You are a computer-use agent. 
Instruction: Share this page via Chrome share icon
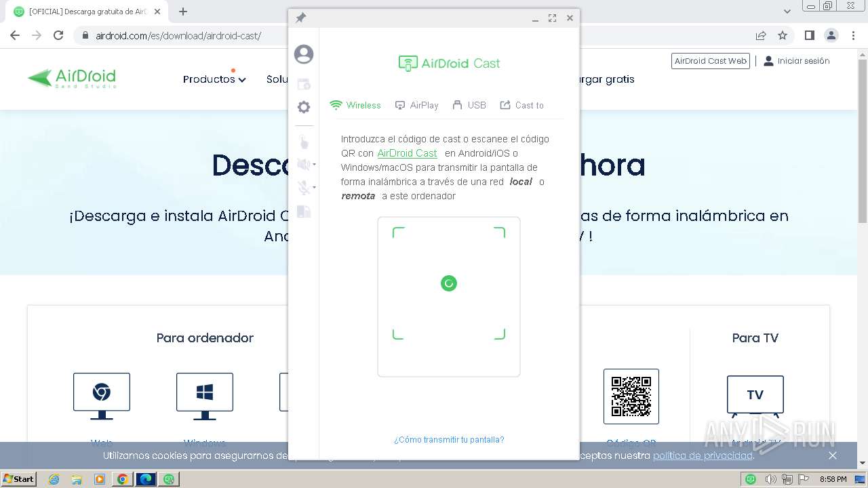[761, 35]
